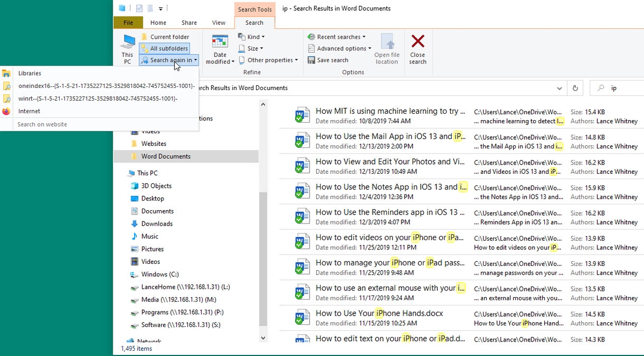
Task: Open the Size filter dropdown
Action: [x=251, y=48]
